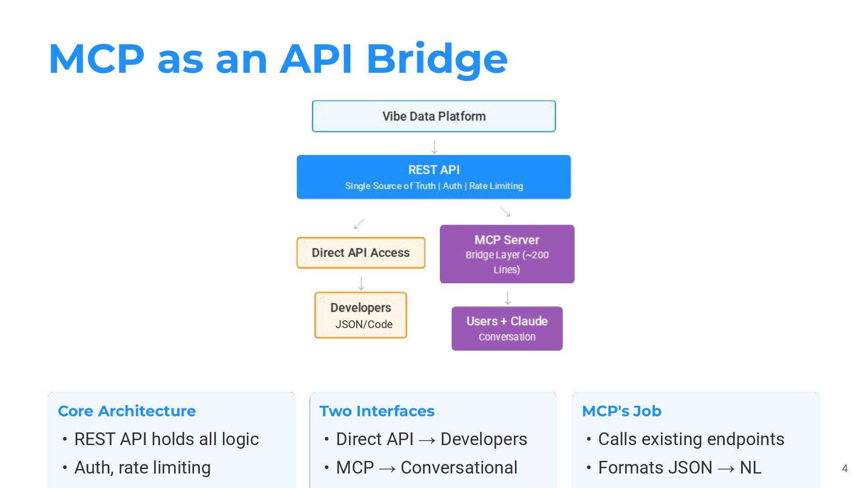Click the Users + Claude Conversation box
This screenshot has height=488, width=868.
[x=507, y=328]
